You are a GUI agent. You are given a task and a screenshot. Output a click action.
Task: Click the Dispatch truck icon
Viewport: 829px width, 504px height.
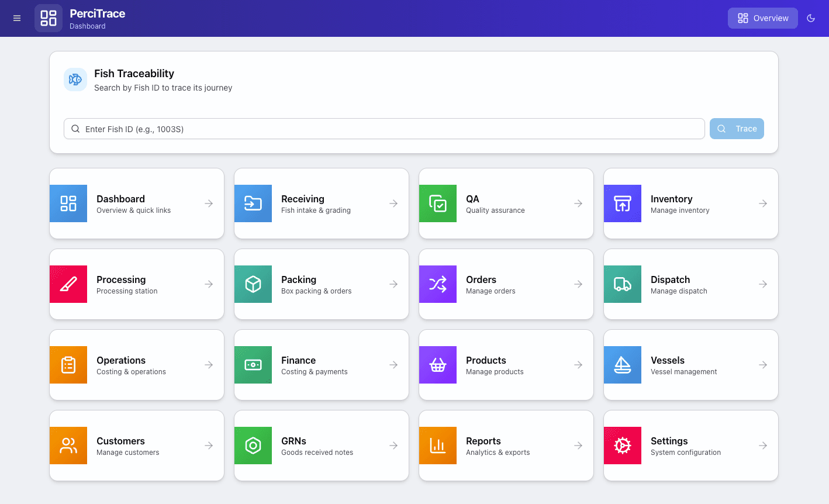click(623, 284)
